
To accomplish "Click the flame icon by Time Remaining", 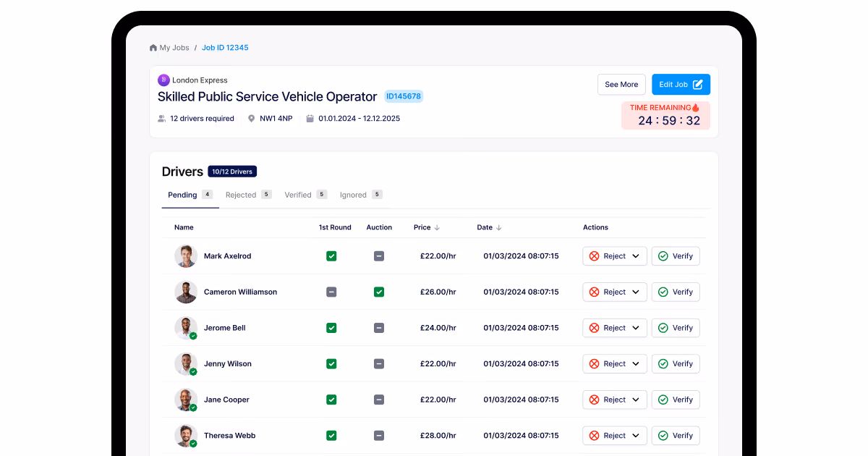I will click(x=696, y=108).
